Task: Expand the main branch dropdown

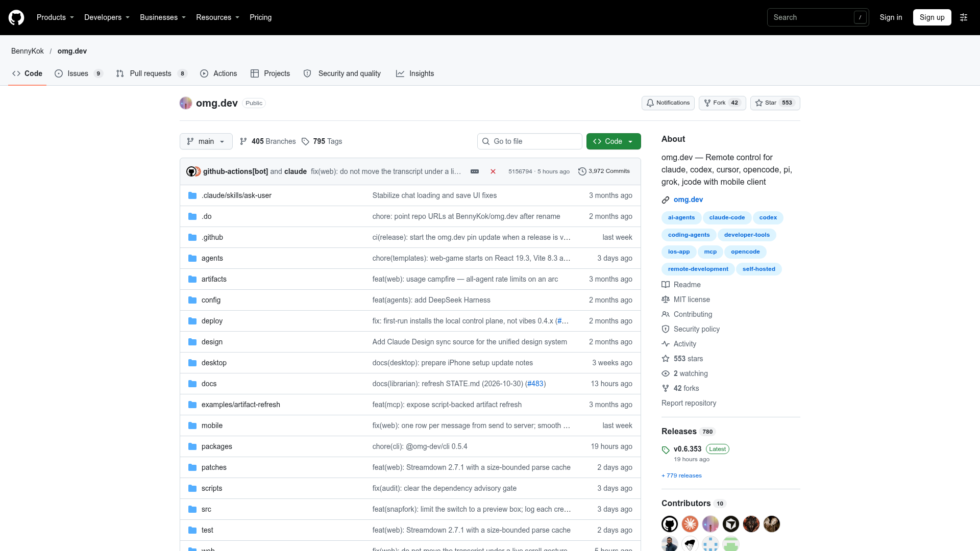Action: point(206,141)
